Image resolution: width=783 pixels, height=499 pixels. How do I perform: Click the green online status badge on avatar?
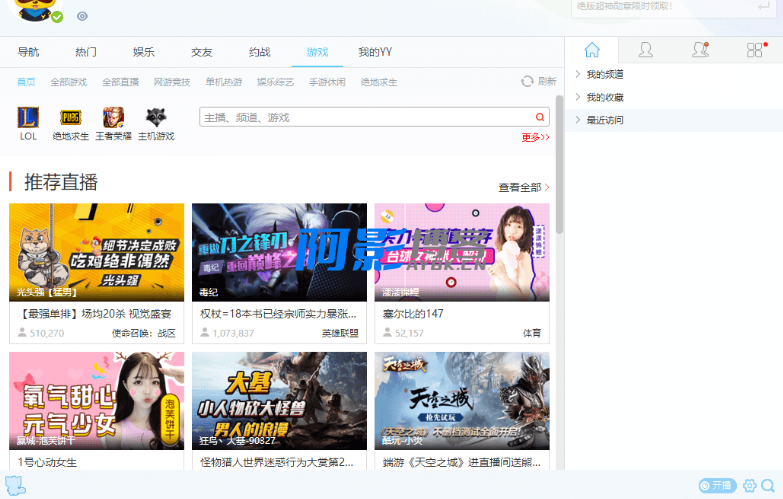[57, 17]
